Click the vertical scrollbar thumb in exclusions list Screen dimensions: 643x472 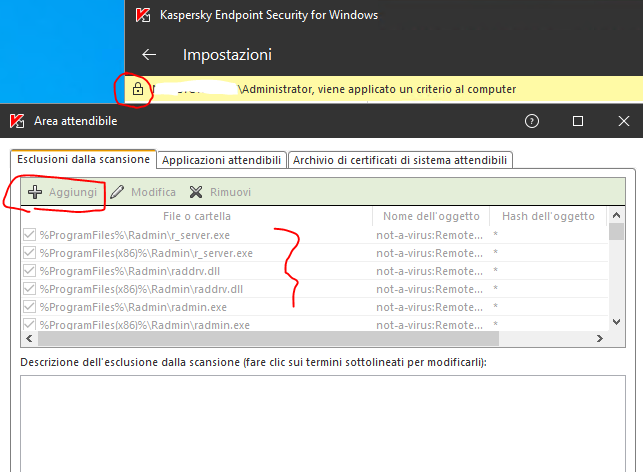pyautogui.click(x=616, y=231)
